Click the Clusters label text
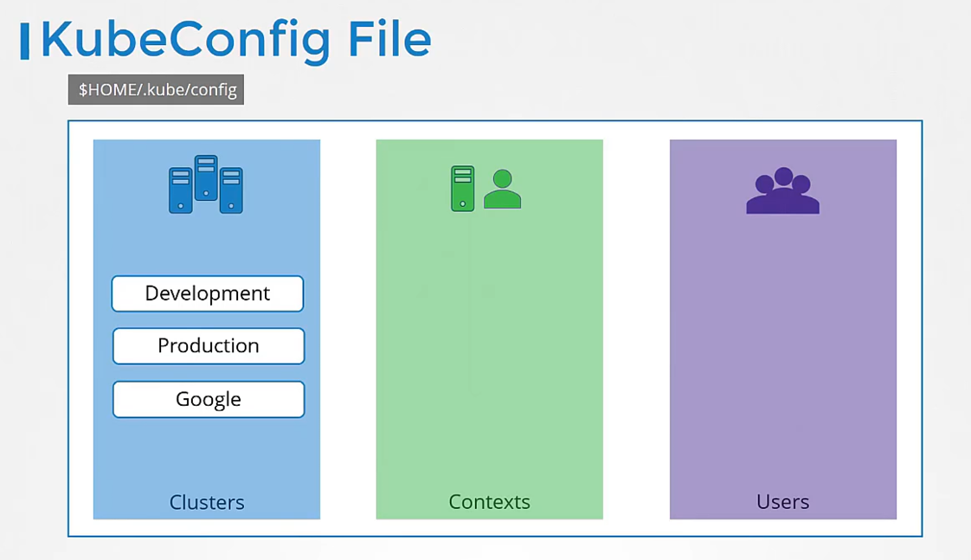971x560 pixels. (207, 502)
